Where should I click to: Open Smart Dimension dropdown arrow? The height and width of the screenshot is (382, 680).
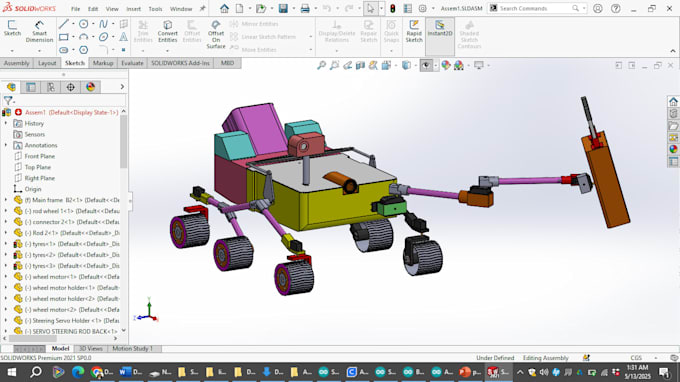pyautogui.click(x=39, y=51)
